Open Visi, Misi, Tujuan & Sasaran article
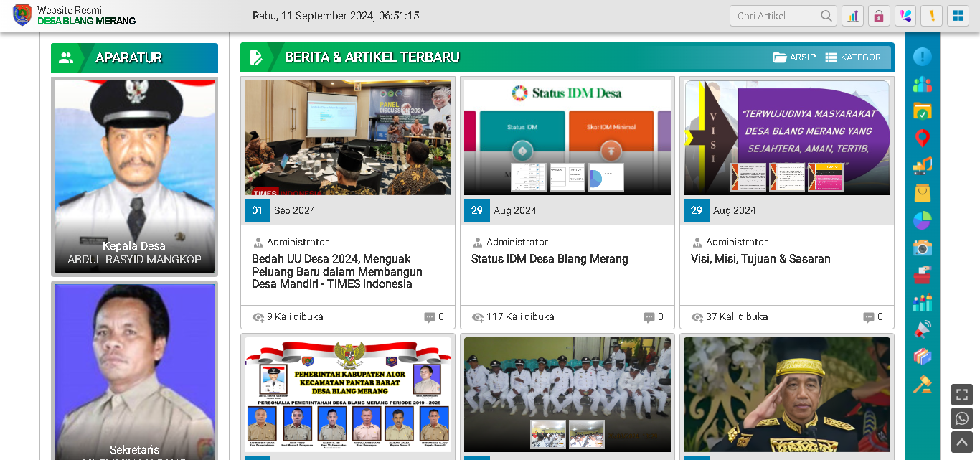 (x=760, y=259)
